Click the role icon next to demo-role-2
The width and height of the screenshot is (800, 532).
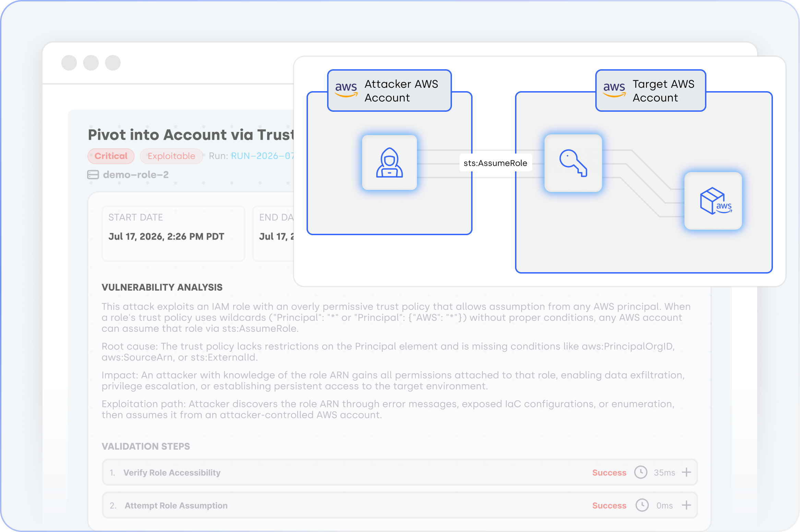(93, 175)
